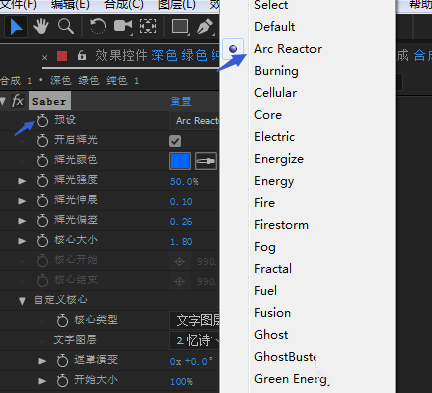Toggle stopwatch for 辉光偏差
The image size is (432, 393).
pos(42,221)
